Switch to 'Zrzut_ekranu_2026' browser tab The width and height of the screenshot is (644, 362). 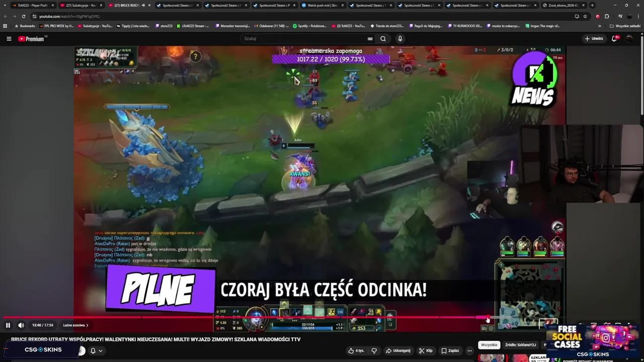coord(563,5)
